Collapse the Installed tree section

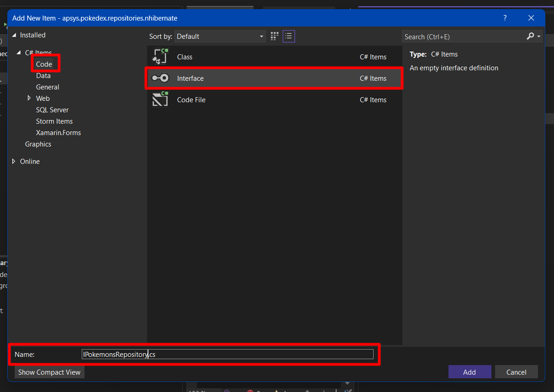[x=14, y=35]
